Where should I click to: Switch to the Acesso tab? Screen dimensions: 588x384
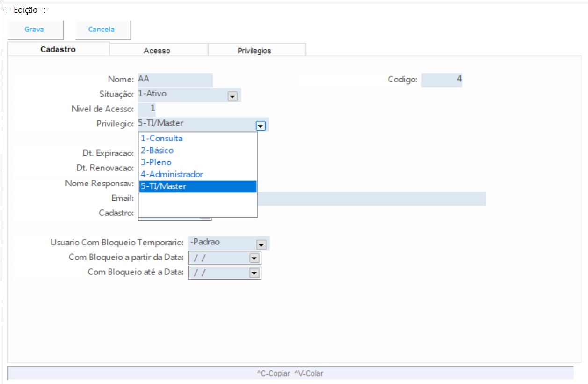click(x=157, y=51)
